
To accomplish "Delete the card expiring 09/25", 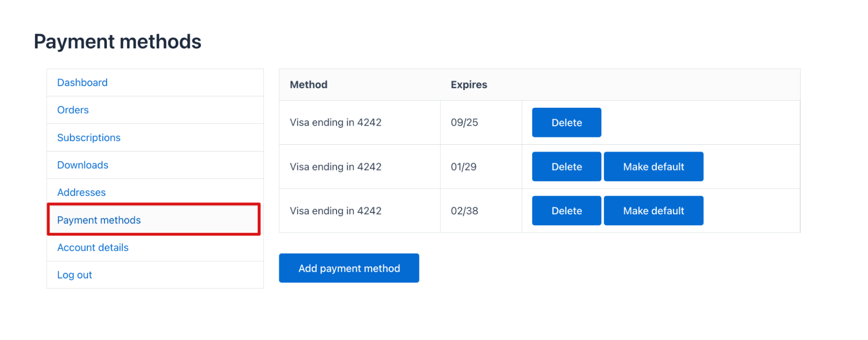I will click(566, 122).
